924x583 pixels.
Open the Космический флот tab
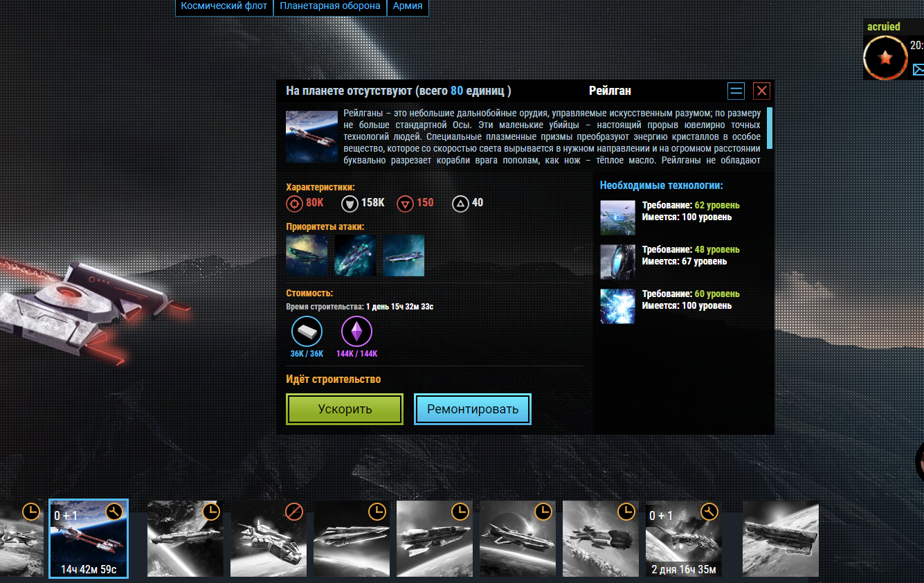tap(224, 7)
